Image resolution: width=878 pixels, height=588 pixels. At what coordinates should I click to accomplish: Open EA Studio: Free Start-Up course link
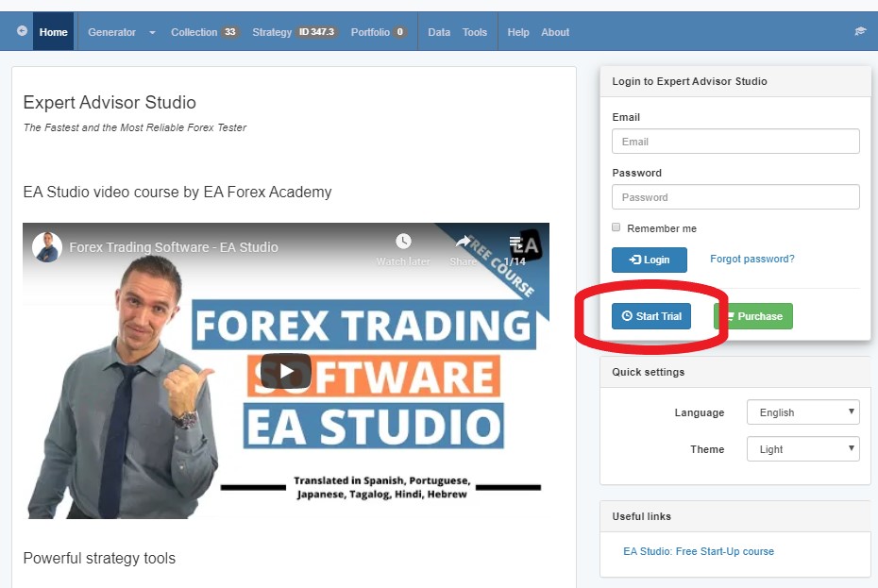699,551
